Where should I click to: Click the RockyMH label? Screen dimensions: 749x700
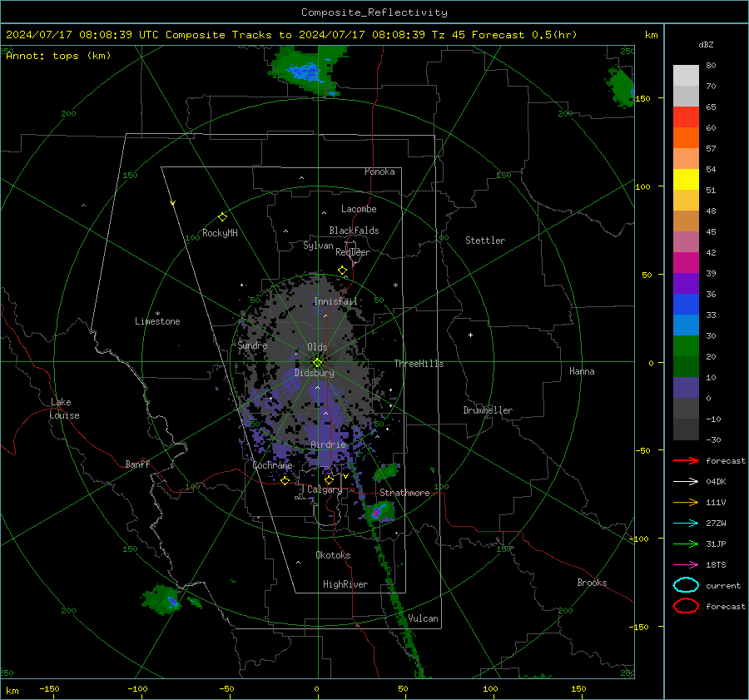tap(220, 233)
